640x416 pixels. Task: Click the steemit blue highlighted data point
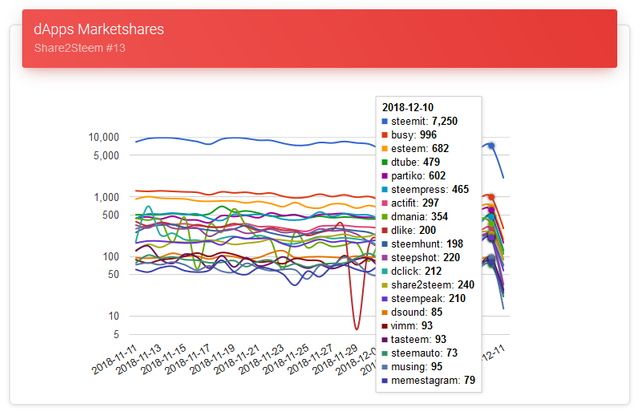[x=491, y=146]
